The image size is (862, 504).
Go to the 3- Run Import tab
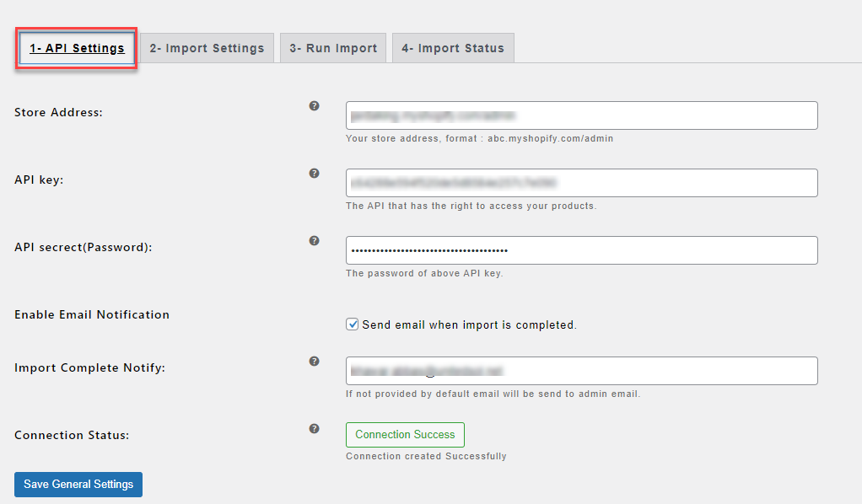333,48
